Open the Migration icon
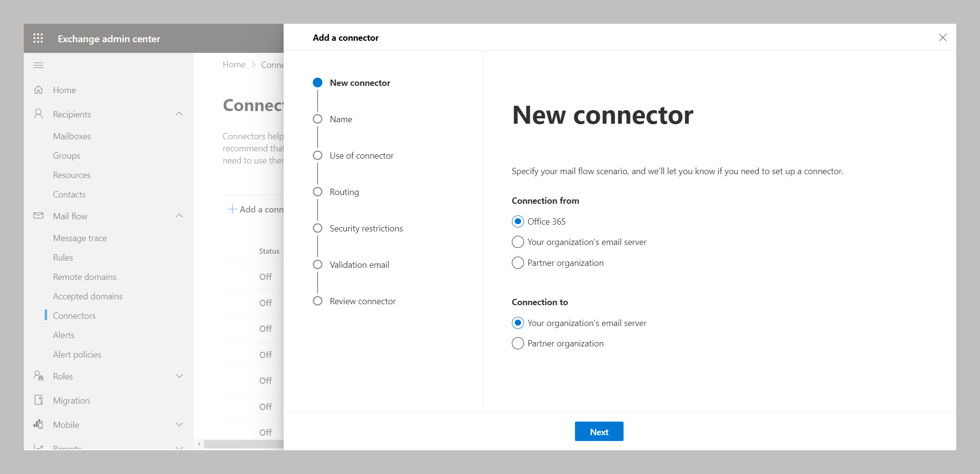Screen dimensions: 980x474 tap(38, 400)
